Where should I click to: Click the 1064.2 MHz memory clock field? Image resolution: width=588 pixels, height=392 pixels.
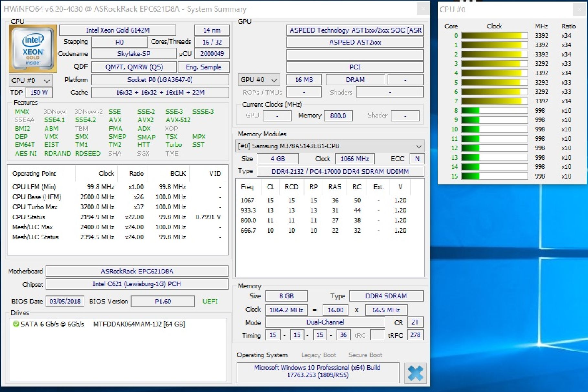point(286,310)
